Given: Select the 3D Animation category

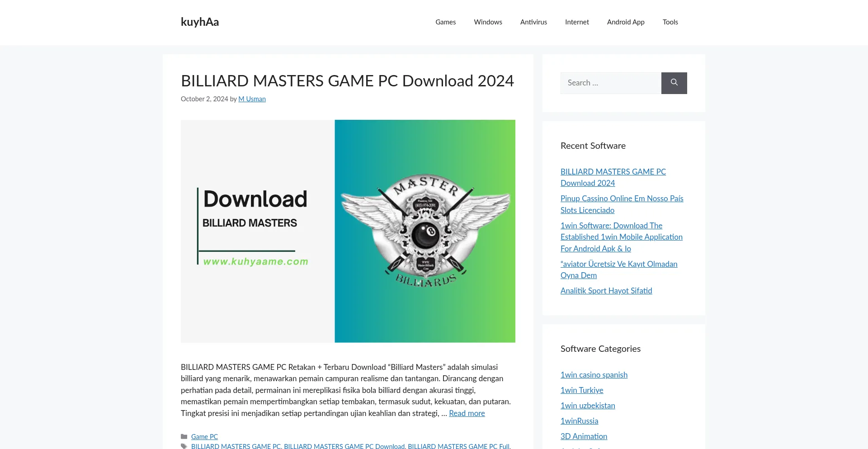Looking at the screenshot, I should point(583,436).
